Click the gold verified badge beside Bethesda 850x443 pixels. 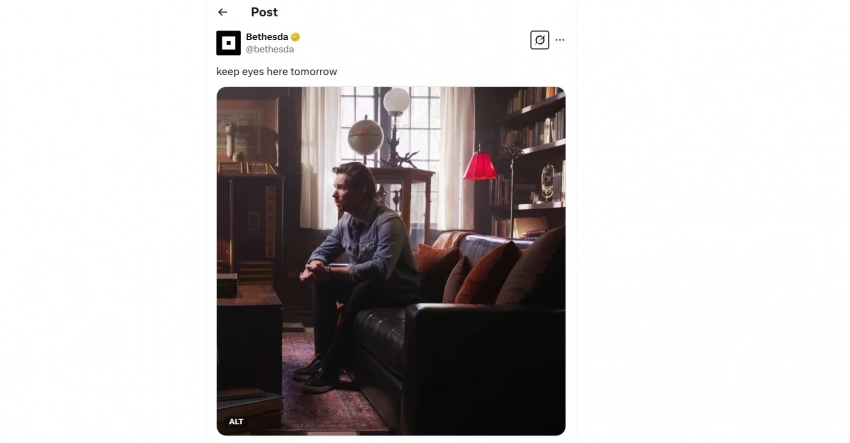tap(295, 37)
